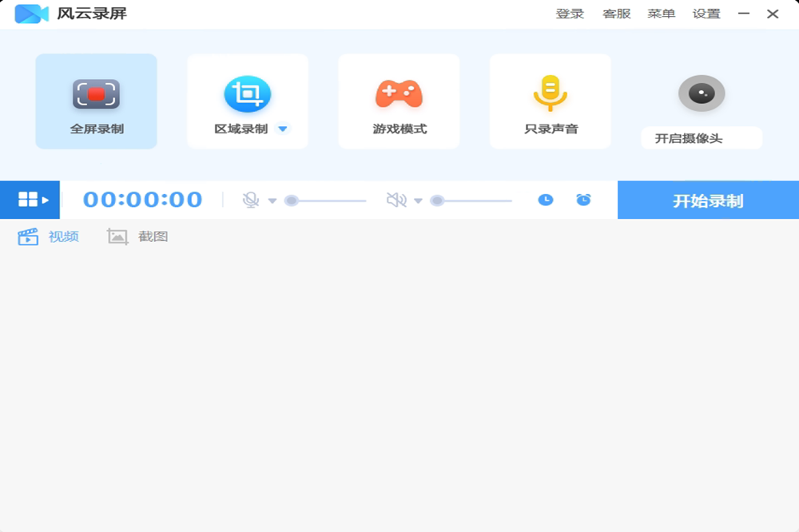This screenshot has height=532, width=799.
Task: Click the 登录 login link
Action: click(x=570, y=14)
